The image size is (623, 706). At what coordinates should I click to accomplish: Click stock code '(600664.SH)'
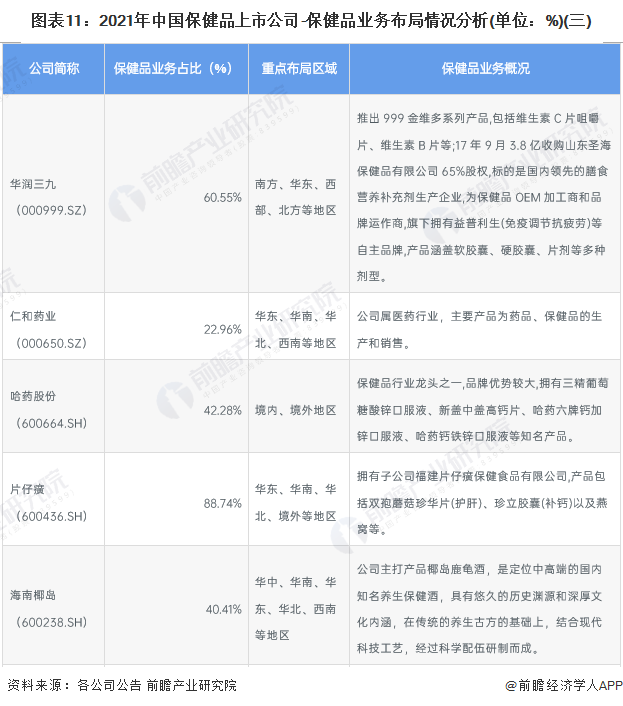click(x=51, y=423)
